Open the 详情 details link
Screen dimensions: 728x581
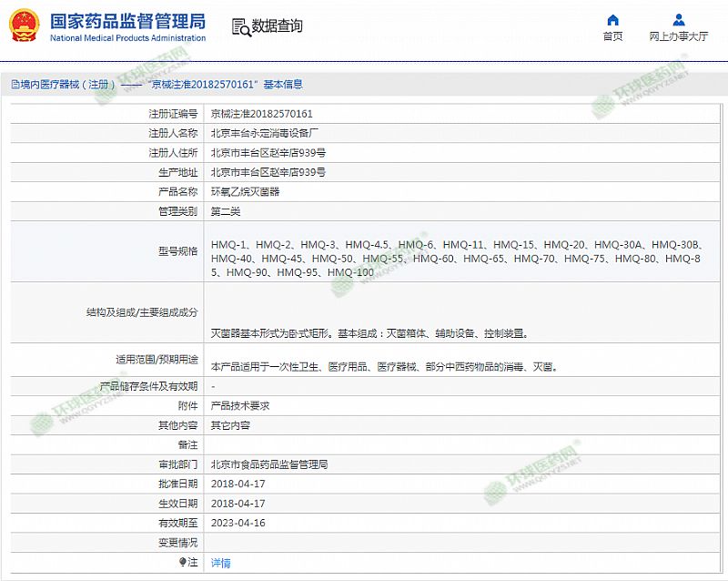tap(220, 563)
